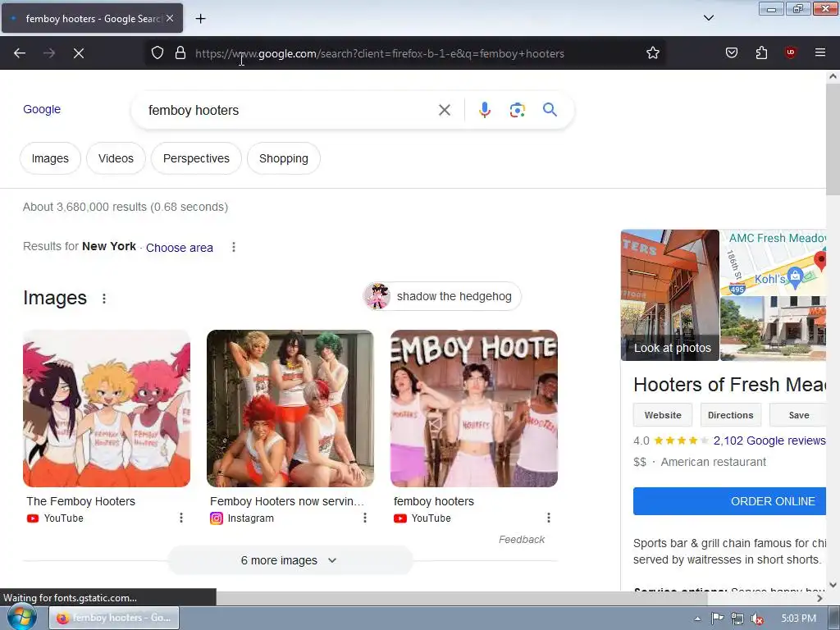Image resolution: width=840 pixels, height=630 pixels.
Task: Open the network tray icon
Action: (737, 619)
